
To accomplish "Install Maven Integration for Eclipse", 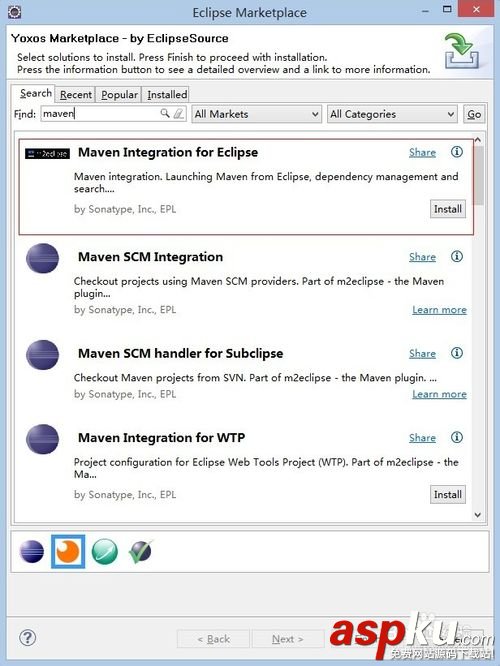I will [448, 209].
